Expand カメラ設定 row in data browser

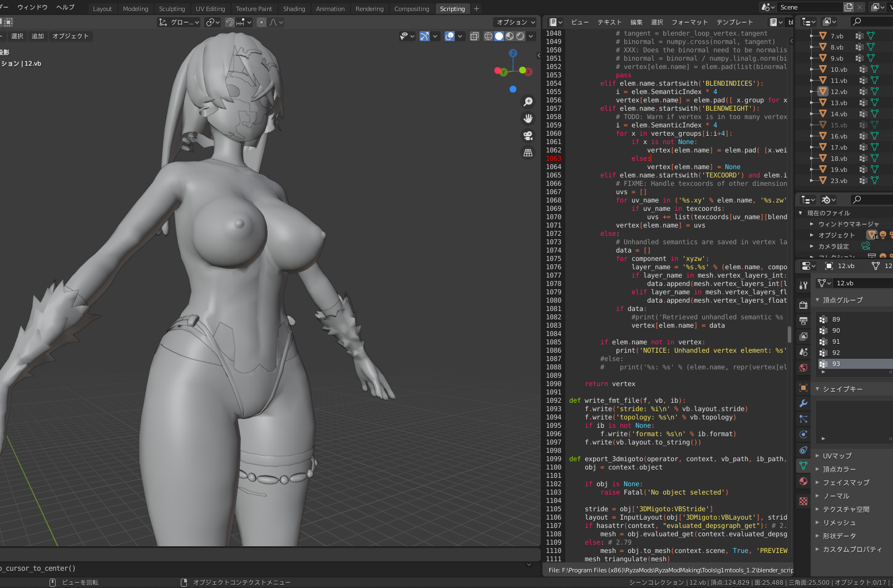point(812,246)
